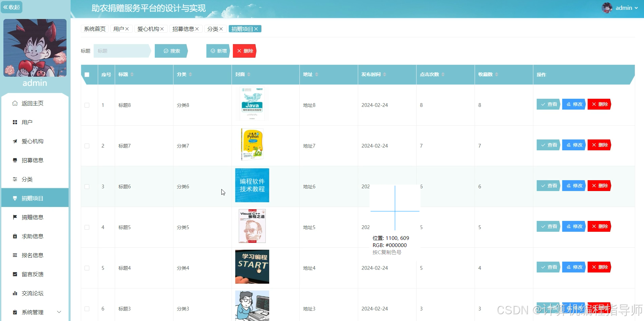Click the sidebar admin profile picture
The height and width of the screenshot is (321, 644).
(35, 48)
